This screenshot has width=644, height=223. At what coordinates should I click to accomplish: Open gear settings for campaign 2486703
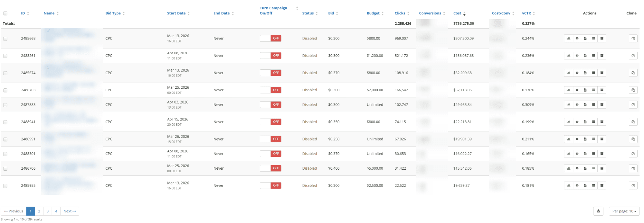[577, 90]
